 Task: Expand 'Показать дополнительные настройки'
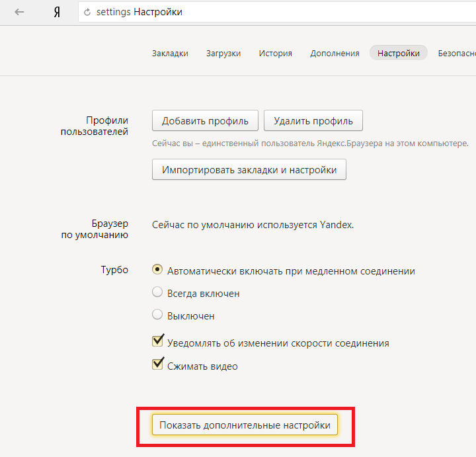click(x=245, y=425)
